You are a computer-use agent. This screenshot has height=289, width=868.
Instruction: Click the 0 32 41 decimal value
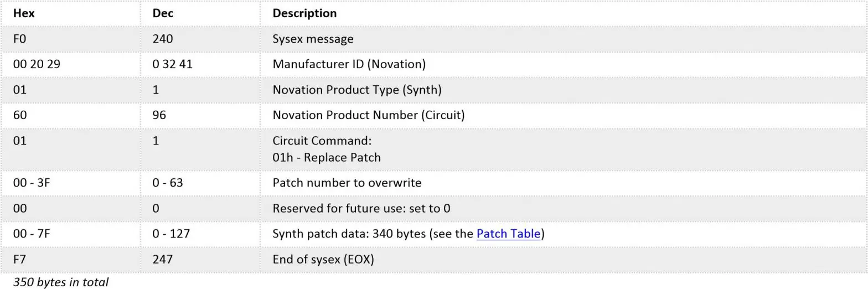(x=172, y=64)
